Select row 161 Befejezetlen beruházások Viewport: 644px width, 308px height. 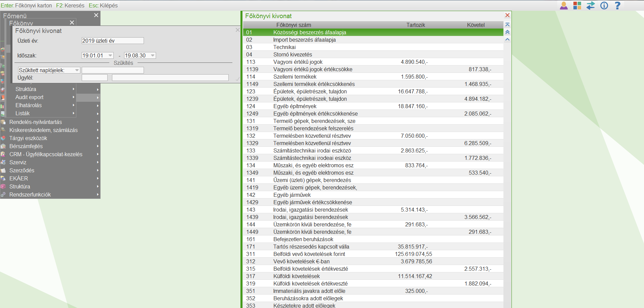click(373, 239)
